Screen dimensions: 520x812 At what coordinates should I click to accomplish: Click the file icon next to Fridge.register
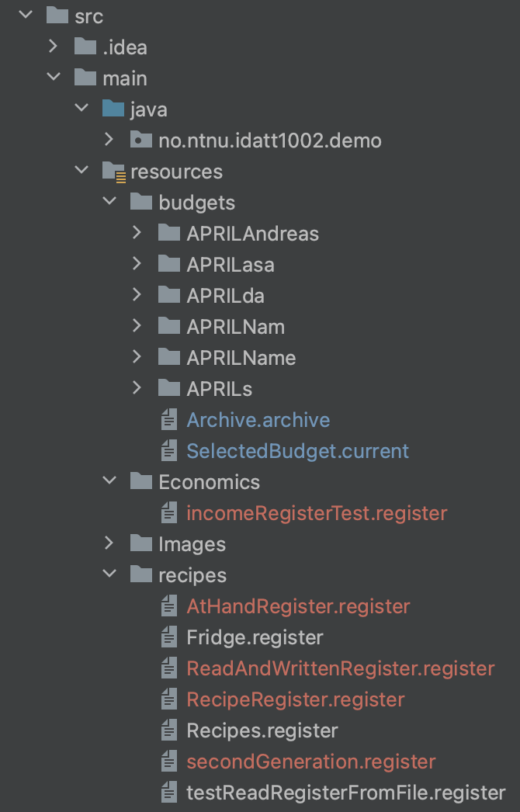coord(169,637)
